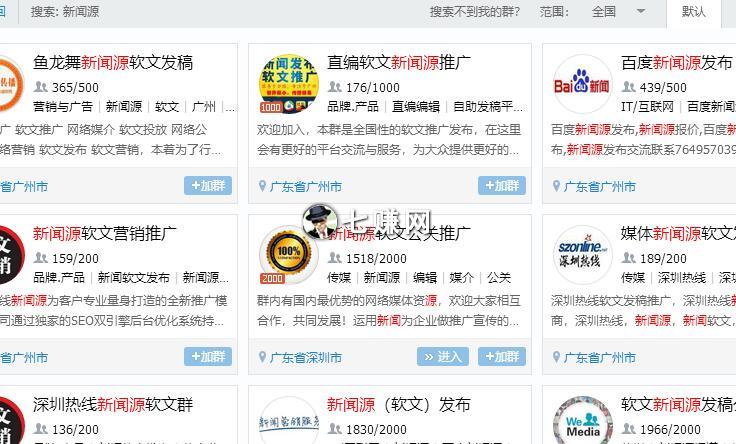Open group title 新闻源（软文）发布

click(399, 404)
